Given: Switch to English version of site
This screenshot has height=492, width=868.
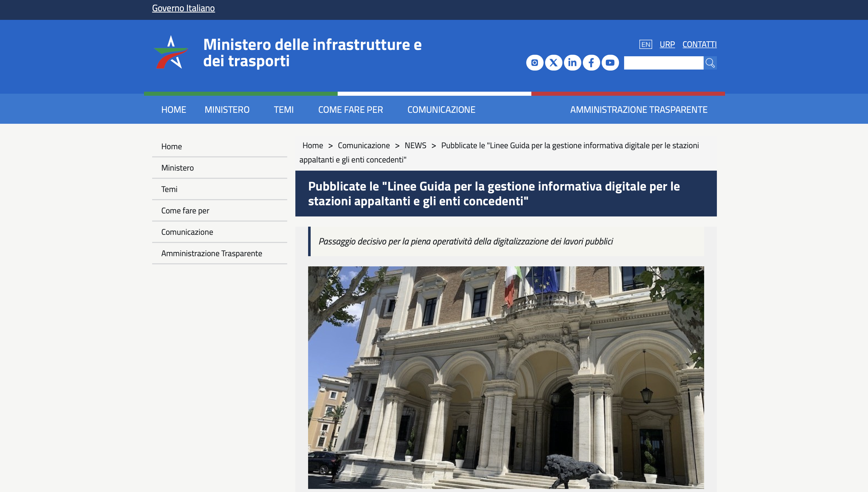Looking at the screenshot, I should [x=646, y=44].
